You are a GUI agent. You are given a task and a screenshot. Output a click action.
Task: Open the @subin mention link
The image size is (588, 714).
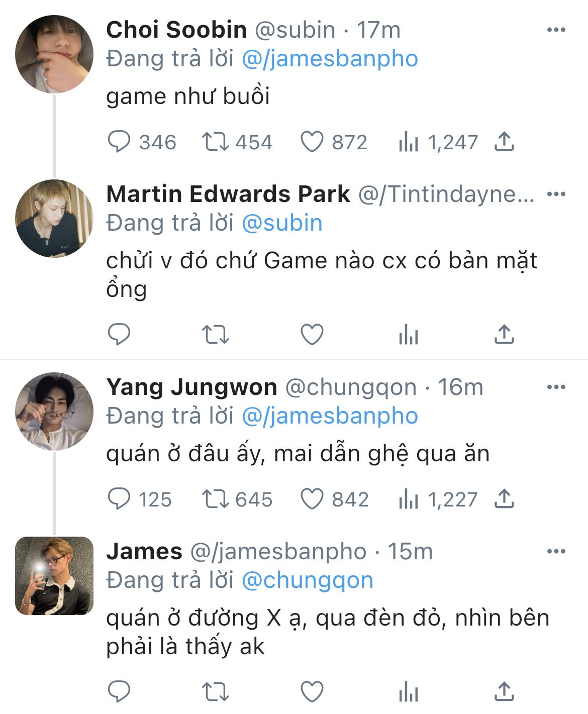pos(282,223)
